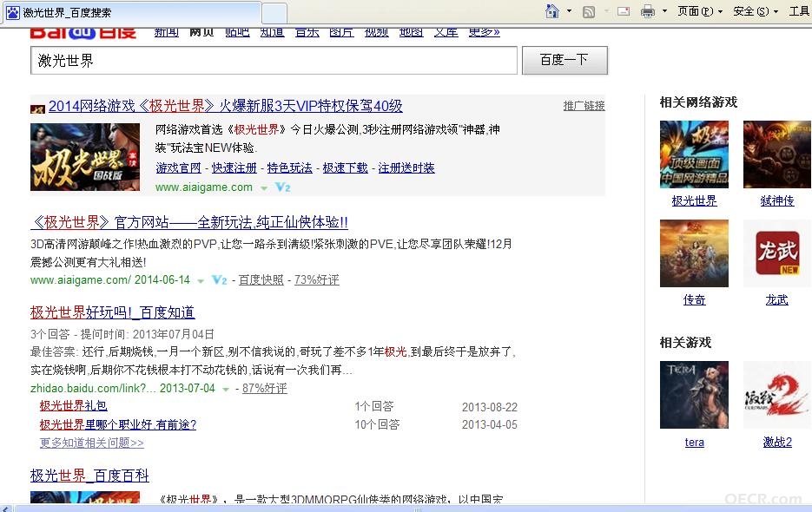Click the RSS feeds icon
This screenshot has width=812, height=512.
click(589, 12)
